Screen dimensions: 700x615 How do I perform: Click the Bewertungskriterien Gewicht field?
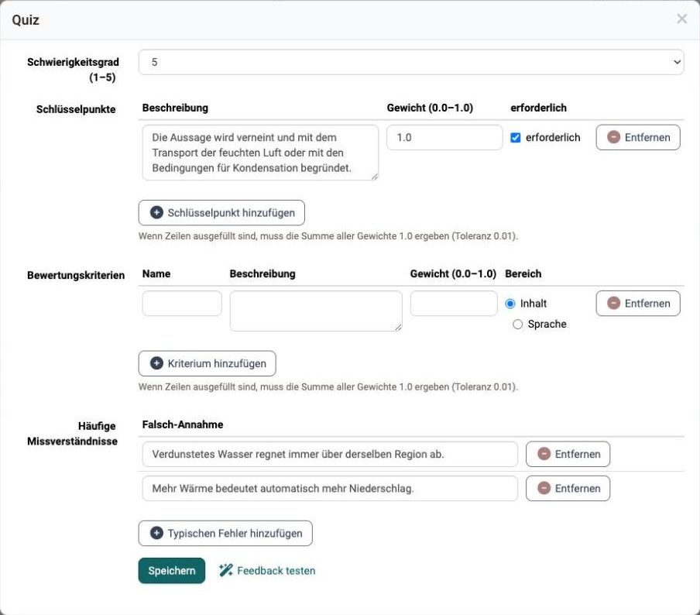[x=454, y=304]
